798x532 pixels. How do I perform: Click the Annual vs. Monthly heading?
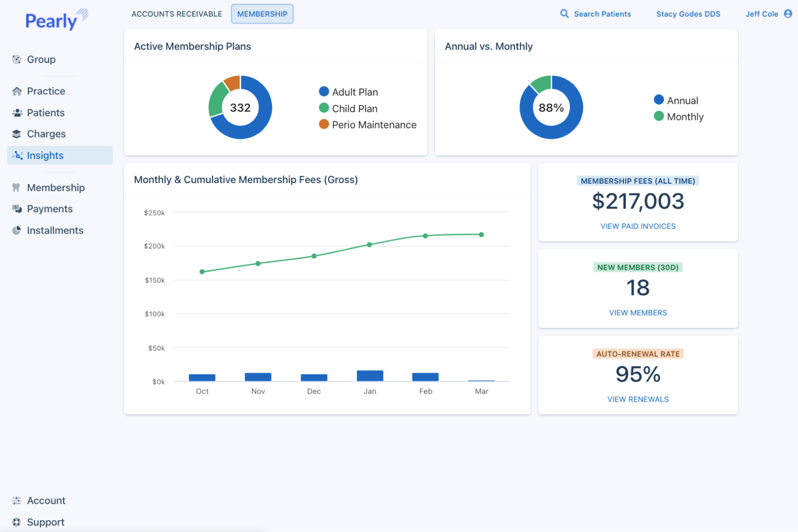pyautogui.click(x=489, y=46)
